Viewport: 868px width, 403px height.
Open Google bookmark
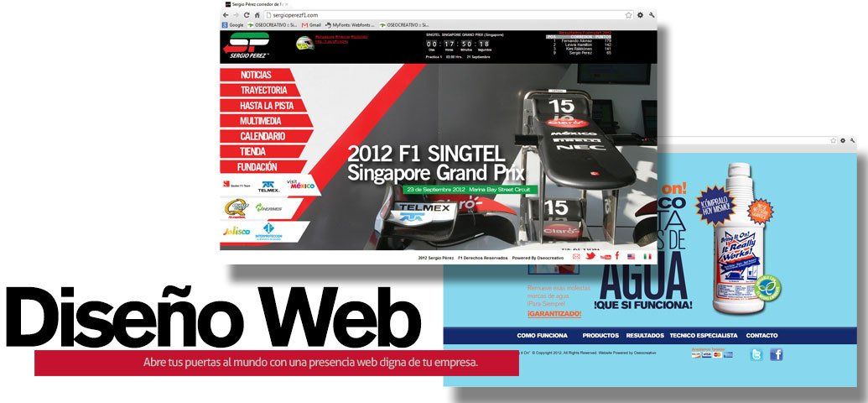point(232,25)
